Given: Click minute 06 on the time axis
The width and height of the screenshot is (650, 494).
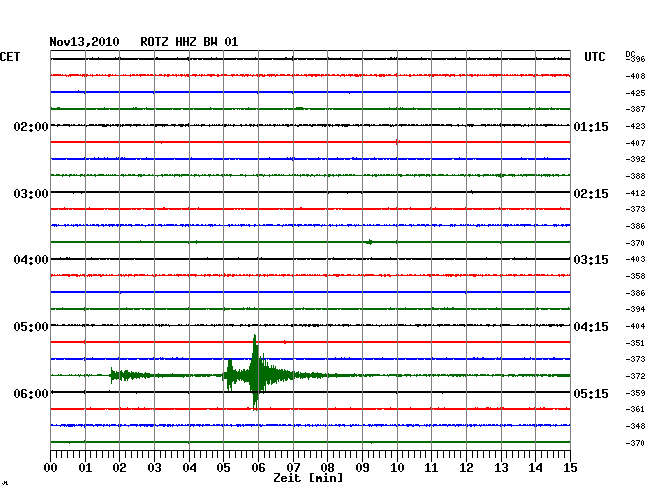Looking at the screenshot, I should 258,468.
